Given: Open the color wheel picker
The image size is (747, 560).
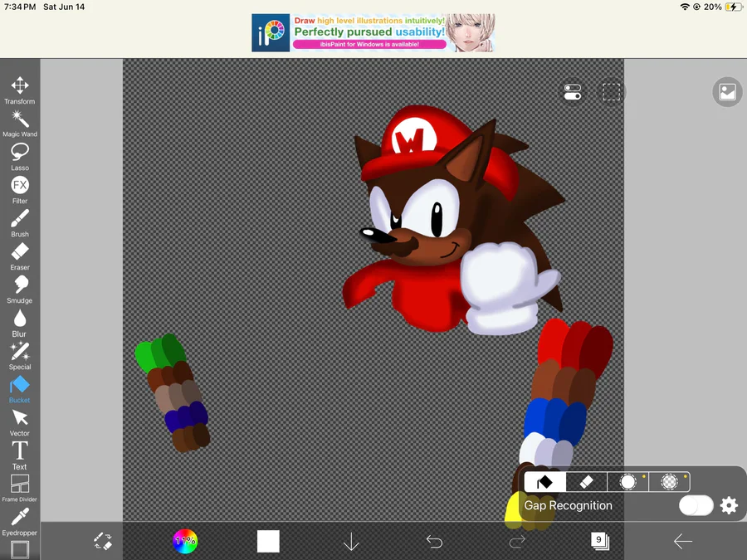Looking at the screenshot, I should 185,542.
